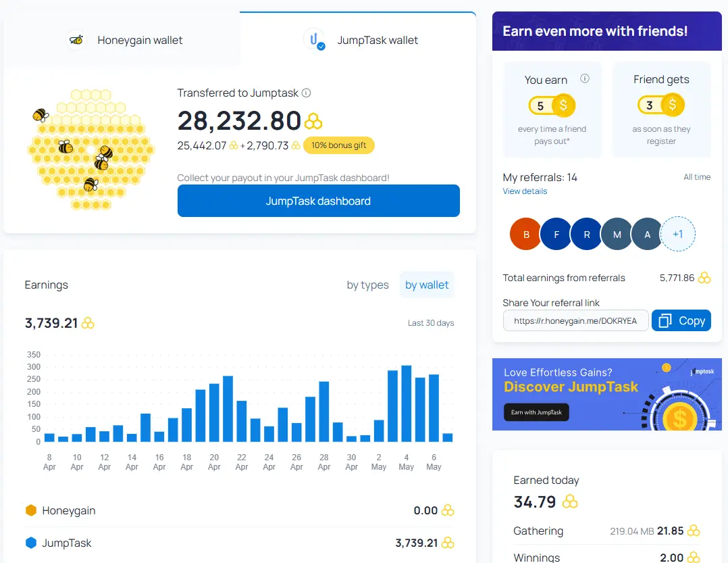Click credit icon next to 28,232.80 balance
Screen dimensions: 728x563
313,121
